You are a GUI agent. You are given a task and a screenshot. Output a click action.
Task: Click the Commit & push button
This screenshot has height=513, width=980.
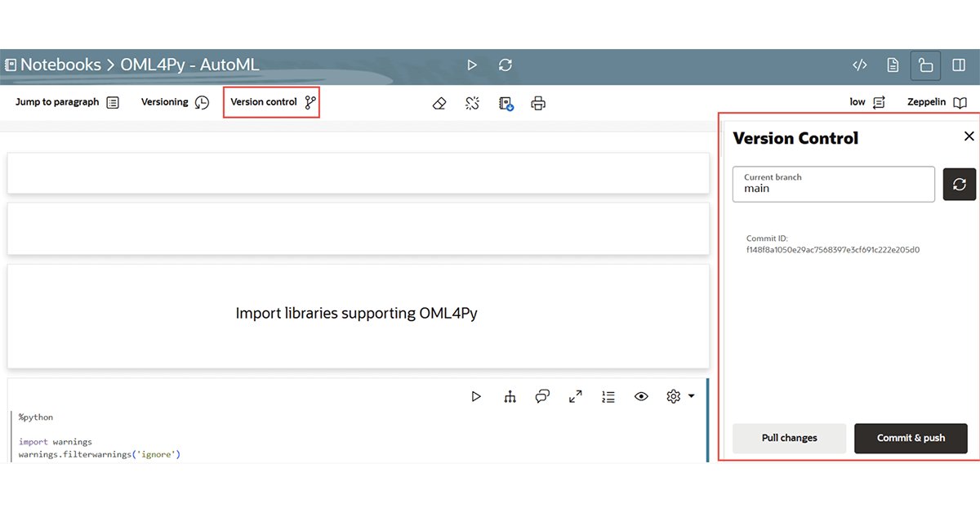point(911,438)
